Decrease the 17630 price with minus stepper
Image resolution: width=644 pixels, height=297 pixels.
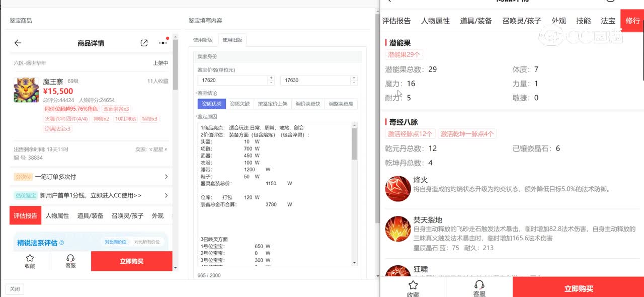click(354, 83)
